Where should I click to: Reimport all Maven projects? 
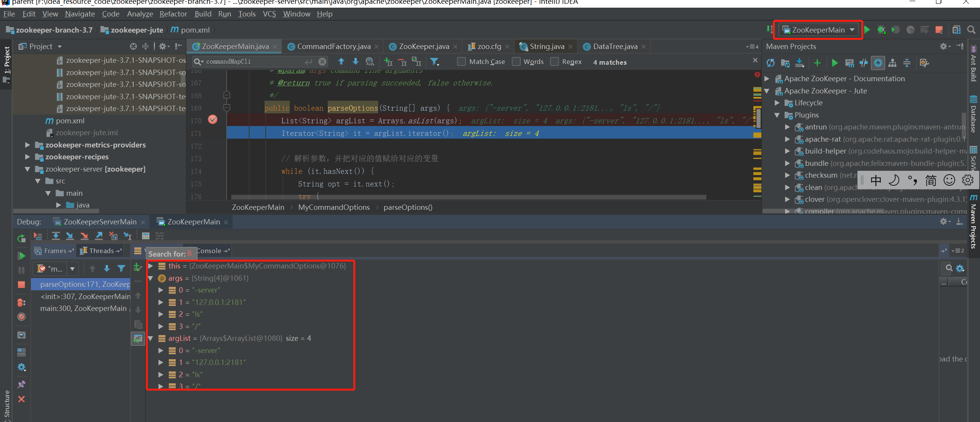(771, 63)
